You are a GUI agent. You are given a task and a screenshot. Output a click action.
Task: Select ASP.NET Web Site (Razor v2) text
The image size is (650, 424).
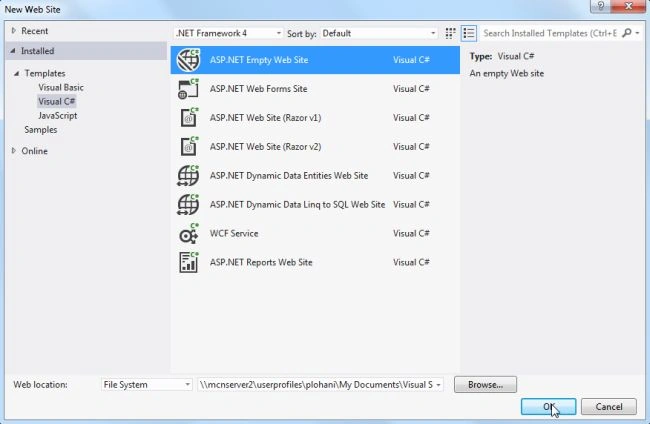[x=265, y=147]
